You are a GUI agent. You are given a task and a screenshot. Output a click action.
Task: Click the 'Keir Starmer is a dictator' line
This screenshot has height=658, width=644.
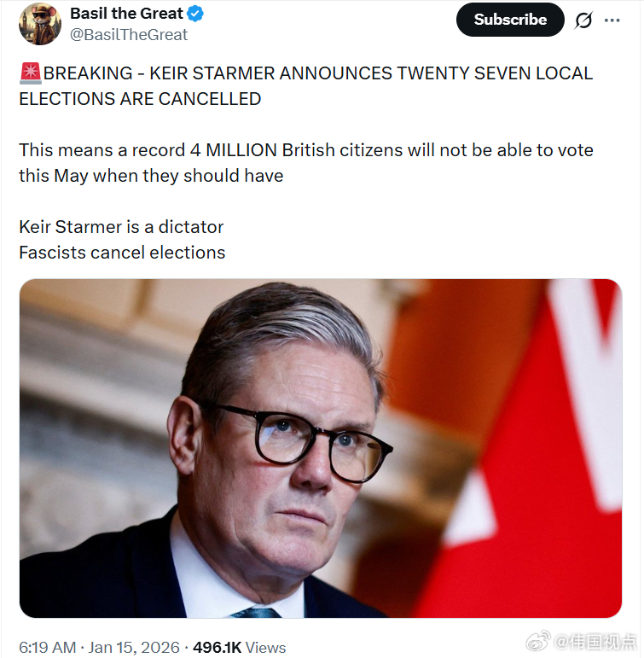click(121, 227)
